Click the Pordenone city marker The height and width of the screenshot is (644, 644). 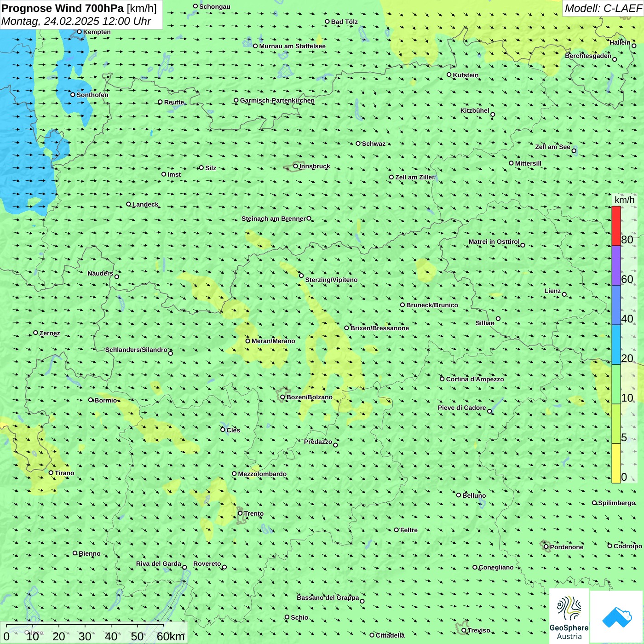(546, 547)
